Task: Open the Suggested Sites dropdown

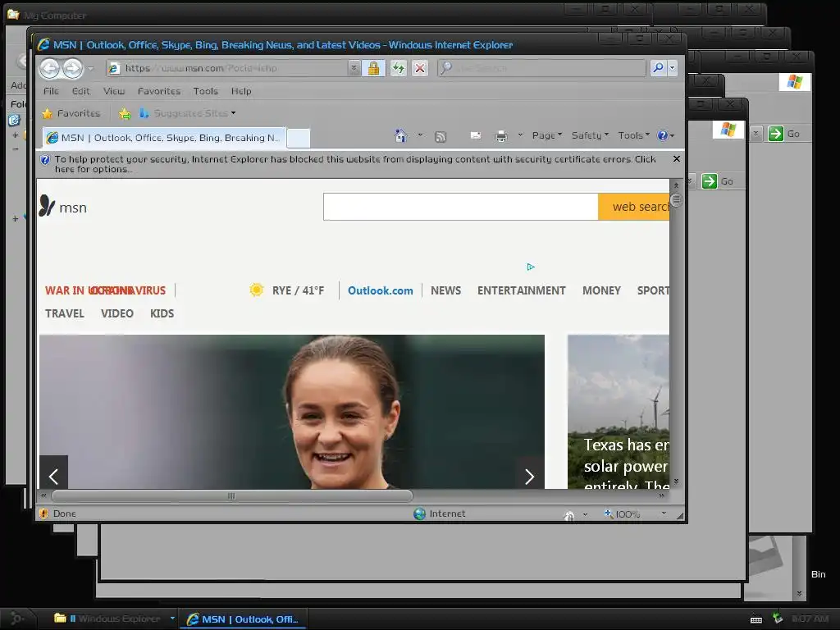Action: pyautogui.click(x=187, y=113)
